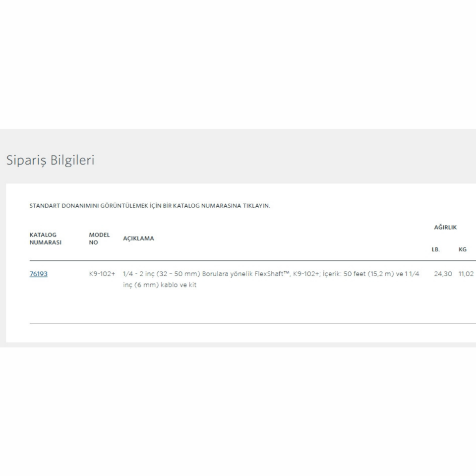Click the K9-102+ model number cell
This screenshot has width=476, height=476.
[x=102, y=274]
